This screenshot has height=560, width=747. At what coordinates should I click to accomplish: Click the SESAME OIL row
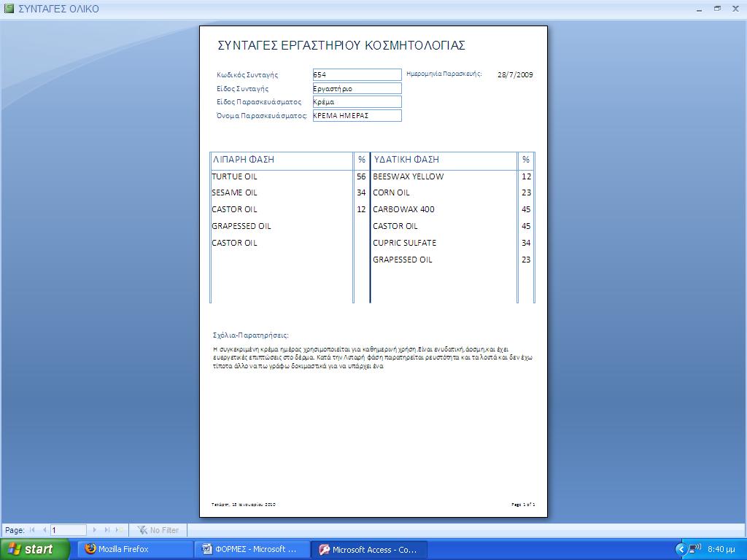(234, 192)
